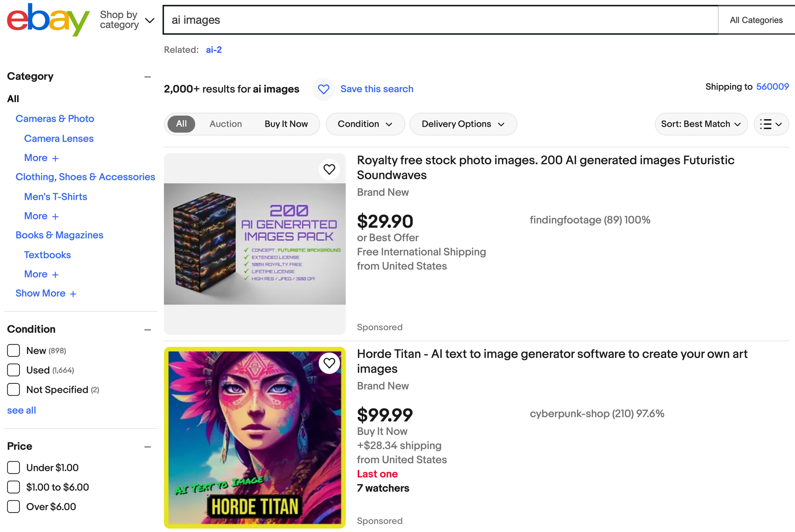Enable the Under $1.00 price filter
The width and height of the screenshot is (795, 532).
(x=14, y=468)
